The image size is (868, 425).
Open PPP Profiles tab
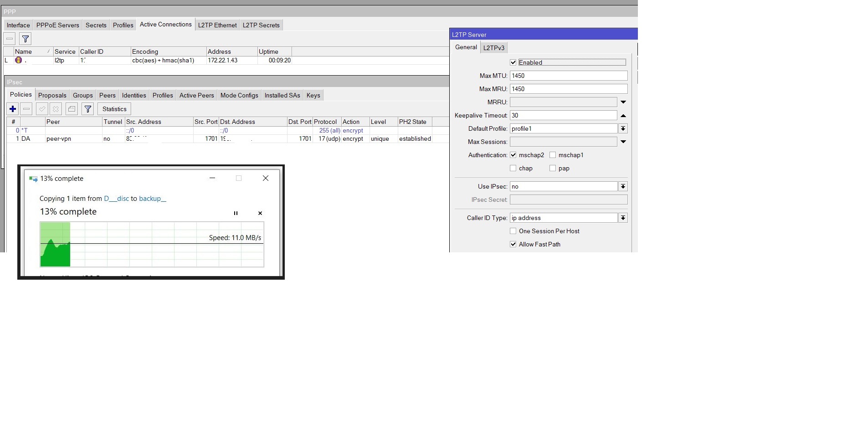click(x=123, y=25)
